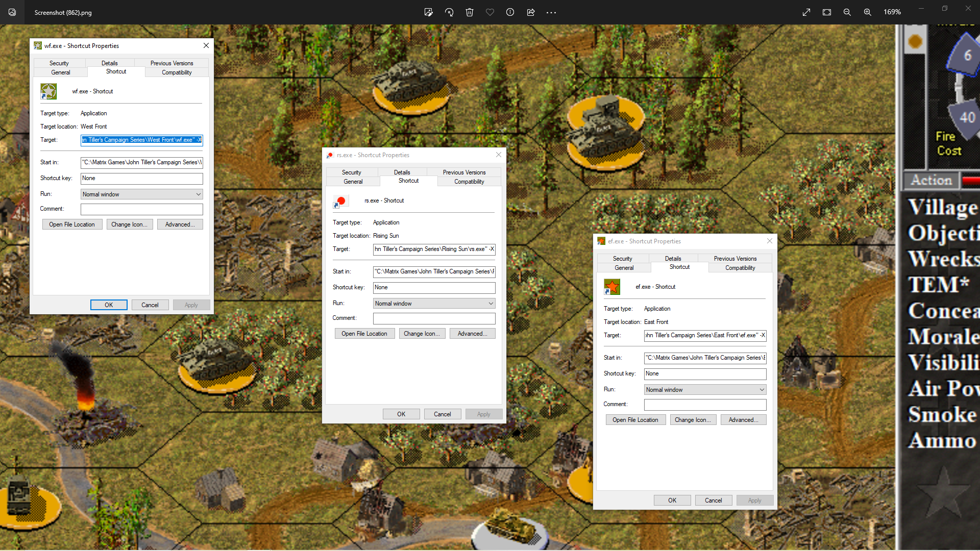
Task: Delete the screenshot with the trash icon
Action: point(470,12)
